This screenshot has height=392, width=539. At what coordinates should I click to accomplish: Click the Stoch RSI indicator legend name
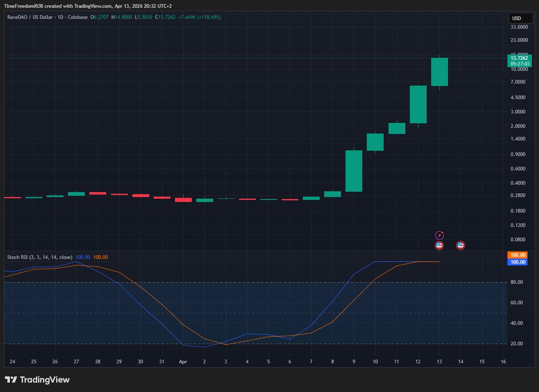(40, 257)
